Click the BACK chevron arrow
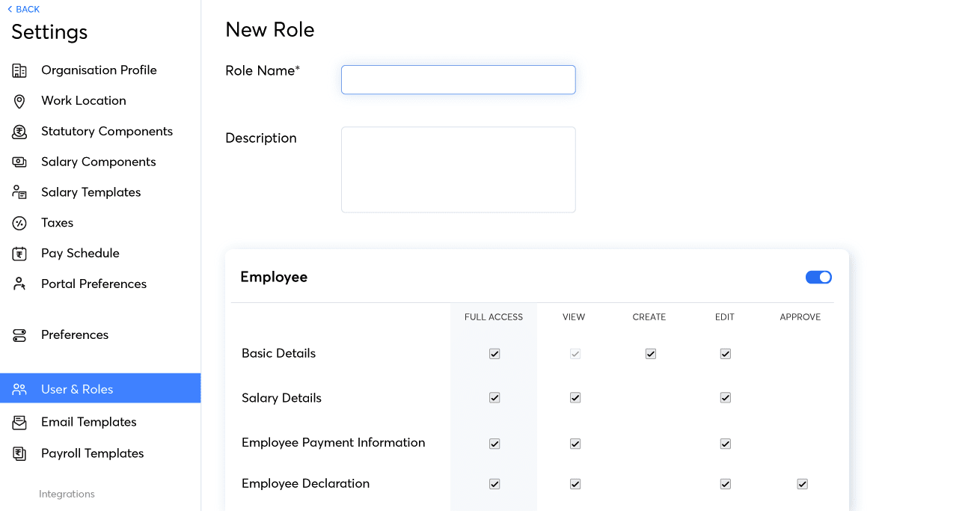This screenshot has width=980, height=511. [10, 9]
